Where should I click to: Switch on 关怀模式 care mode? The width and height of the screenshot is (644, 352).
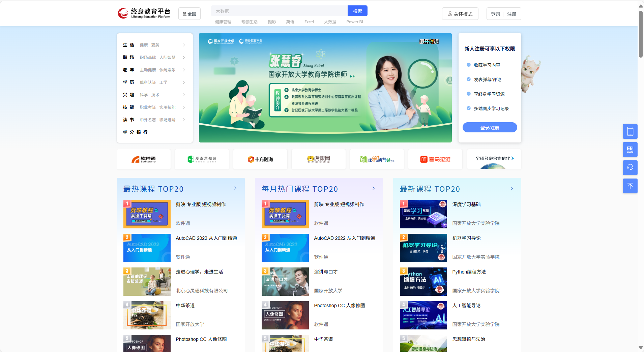pyautogui.click(x=460, y=14)
